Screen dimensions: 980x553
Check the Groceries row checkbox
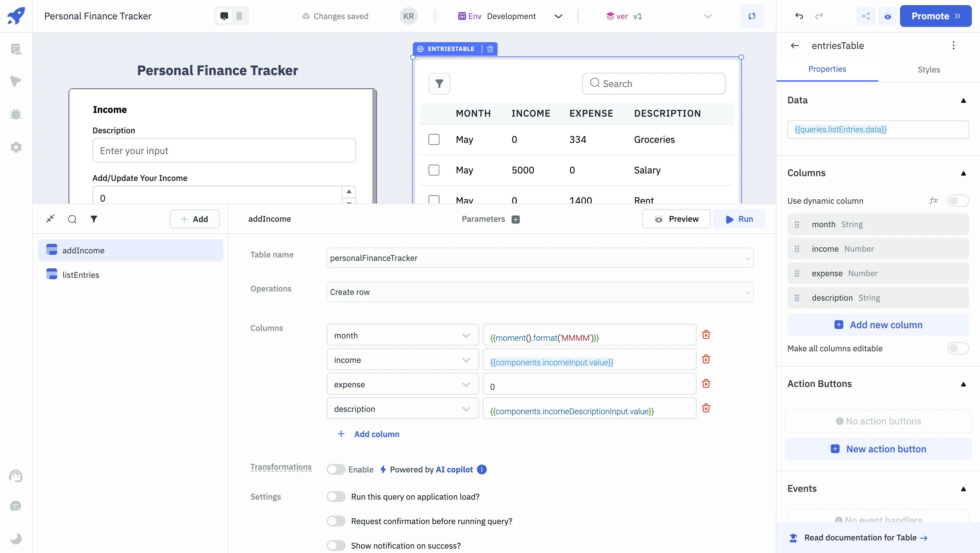[434, 139]
